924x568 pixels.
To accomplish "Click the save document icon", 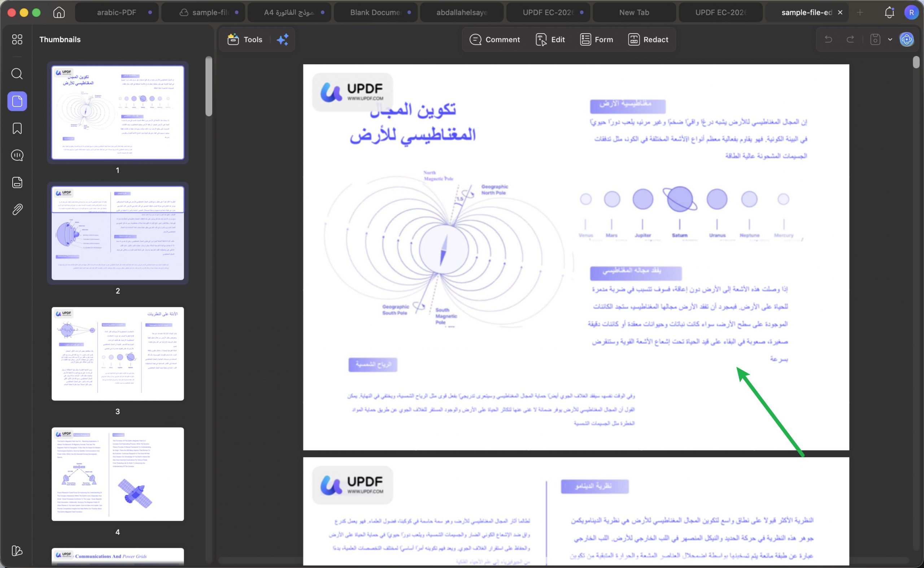I will (875, 39).
